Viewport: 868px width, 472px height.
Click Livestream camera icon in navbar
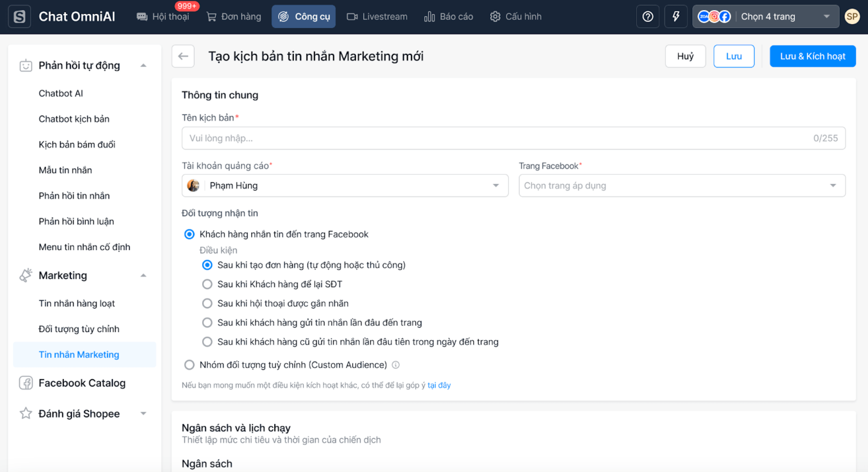tap(352, 17)
